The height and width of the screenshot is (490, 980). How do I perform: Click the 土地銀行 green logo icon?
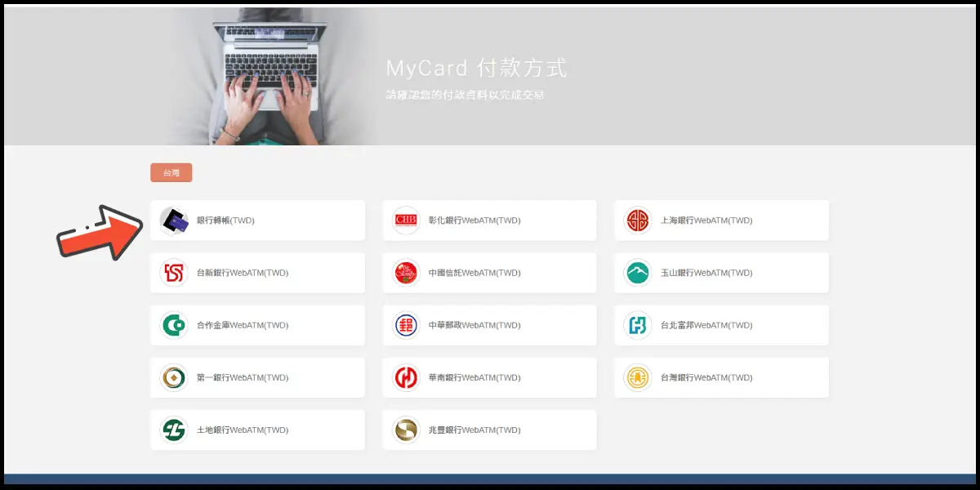coord(174,430)
